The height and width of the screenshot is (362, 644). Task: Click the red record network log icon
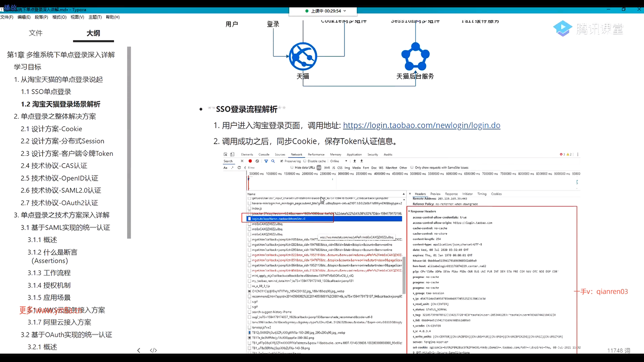(250, 161)
